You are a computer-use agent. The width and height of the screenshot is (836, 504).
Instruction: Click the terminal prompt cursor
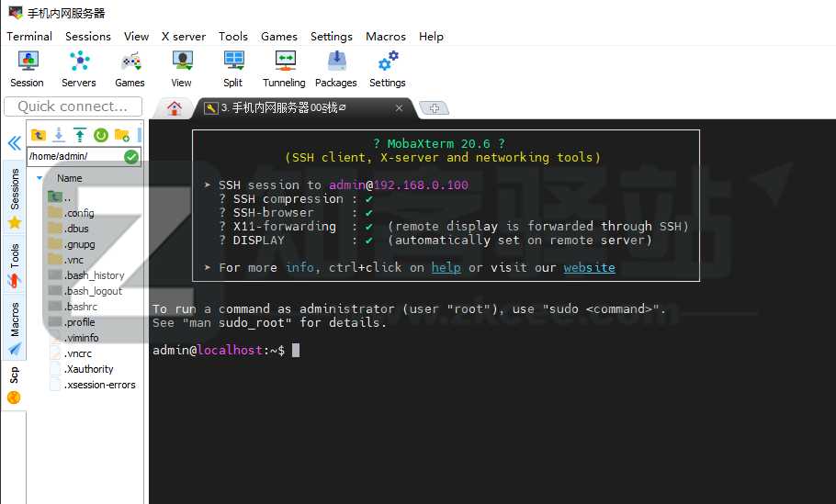296,350
